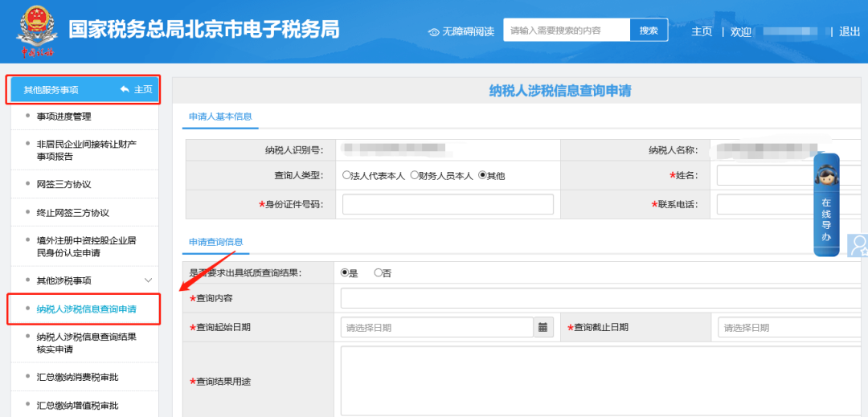Select the legal representative radio button

pos(346,175)
